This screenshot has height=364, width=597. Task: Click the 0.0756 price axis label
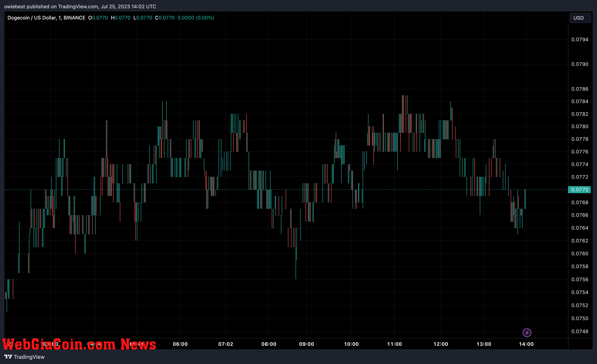[x=580, y=280]
